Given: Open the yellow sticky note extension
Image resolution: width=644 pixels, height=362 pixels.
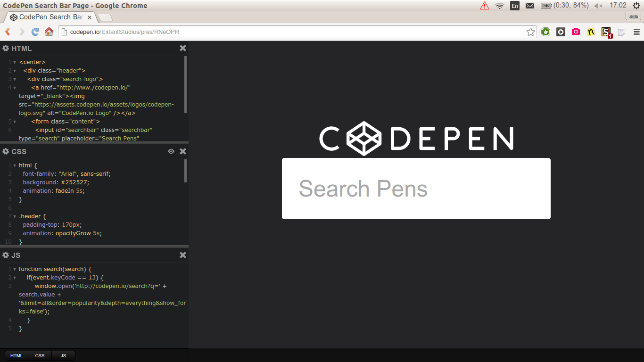Looking at the screenshot, I should (591, 31).
